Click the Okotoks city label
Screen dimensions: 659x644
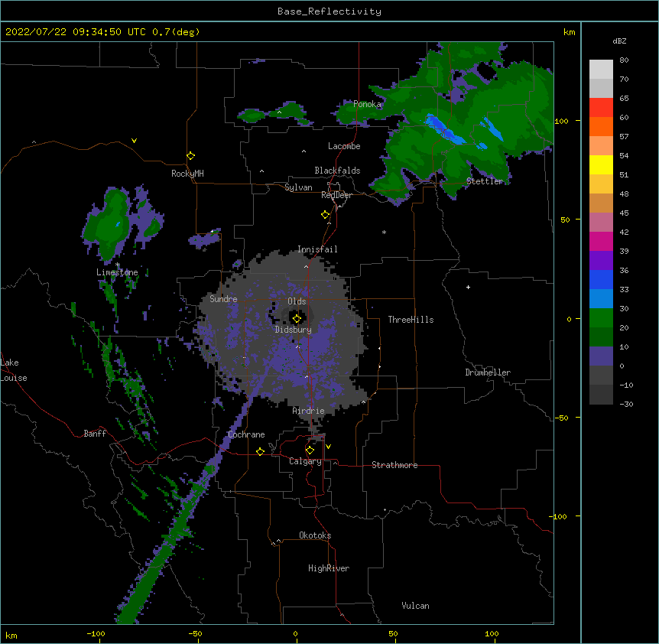(x=315, y=535)
